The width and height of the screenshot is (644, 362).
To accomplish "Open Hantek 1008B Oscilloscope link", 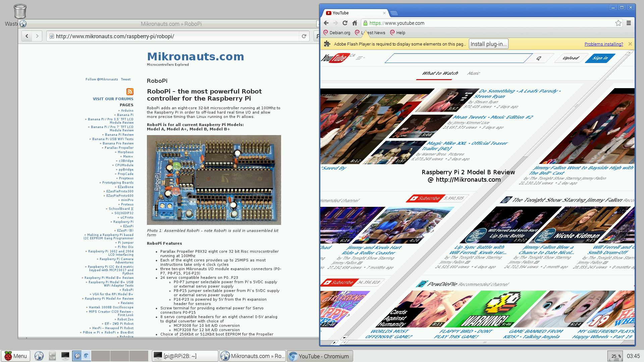I will [x=111, y=307].
